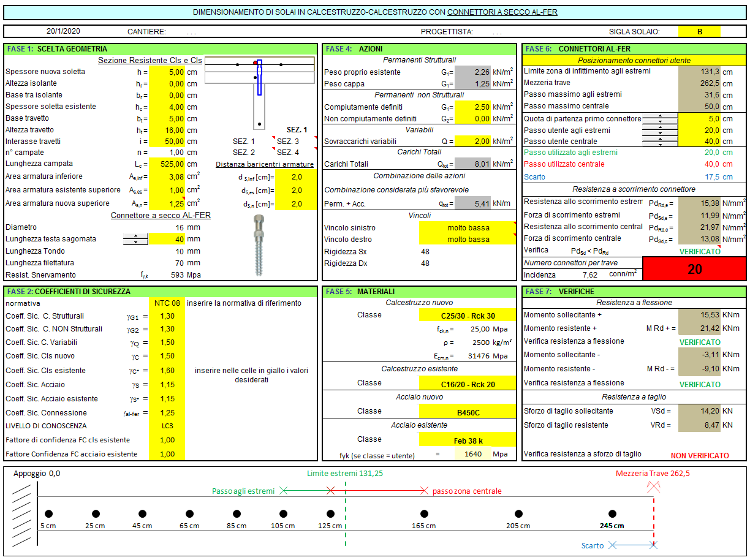
Task: Click the Mezzeria Trave 262,5 diagram label
Action: coord(653,473)
